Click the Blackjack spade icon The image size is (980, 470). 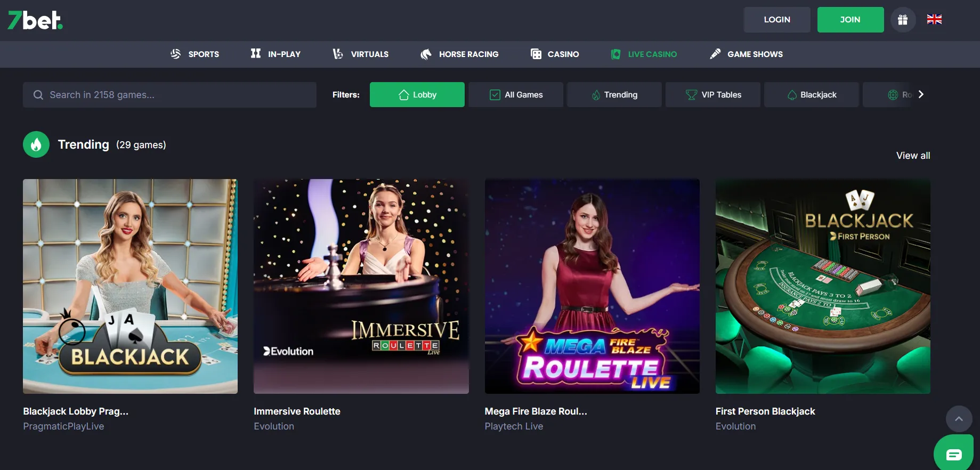(792, 95)
